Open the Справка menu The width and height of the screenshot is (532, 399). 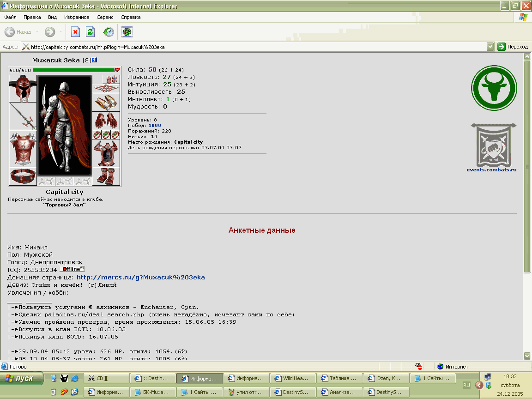click(x=131, y=17)
